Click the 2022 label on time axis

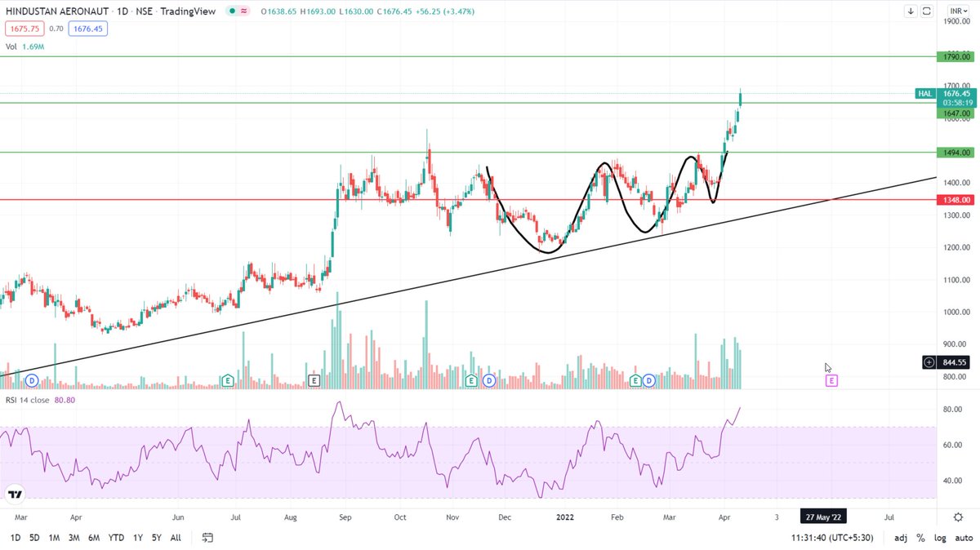point(563,517)
